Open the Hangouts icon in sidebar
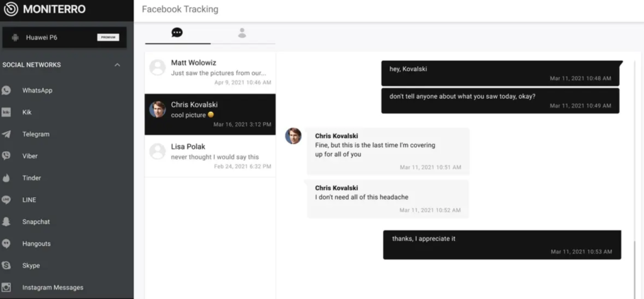The image size is (644, 299). point(6,244)
